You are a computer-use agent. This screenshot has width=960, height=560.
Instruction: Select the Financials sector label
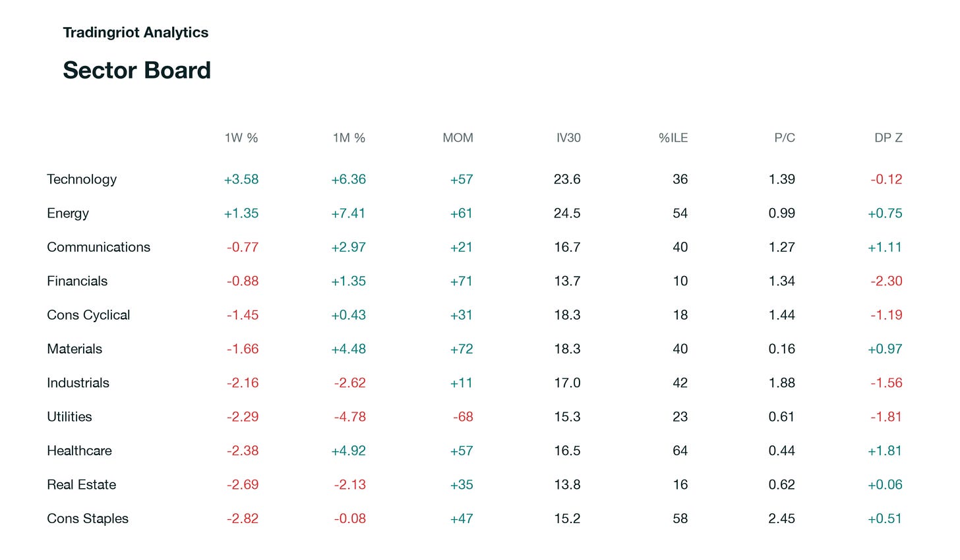click(77, 281)
